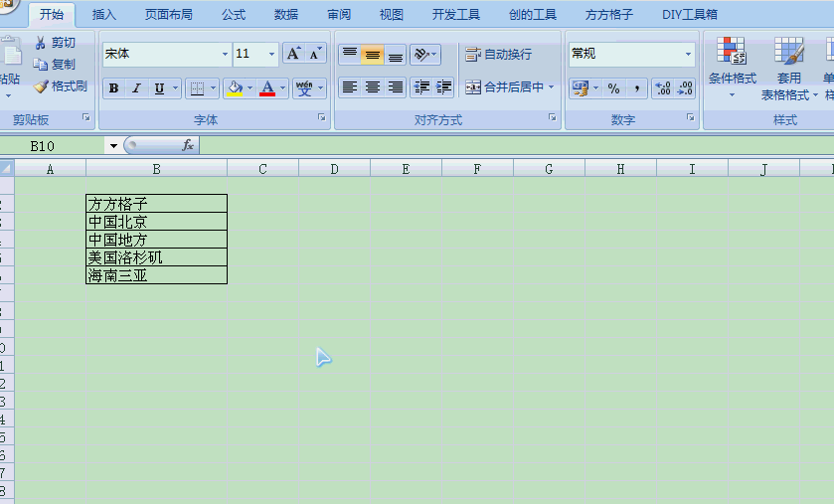Click the increase font size icon
Image resolution: width=834 pixels, height=504 pixels.
(293, 54)
